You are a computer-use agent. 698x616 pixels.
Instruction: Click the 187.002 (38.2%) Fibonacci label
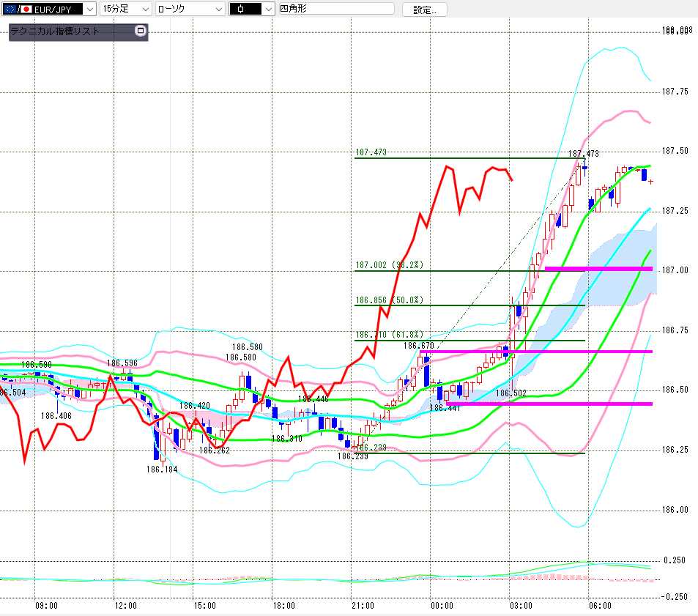pyautogui.click(x=389, y=265)
